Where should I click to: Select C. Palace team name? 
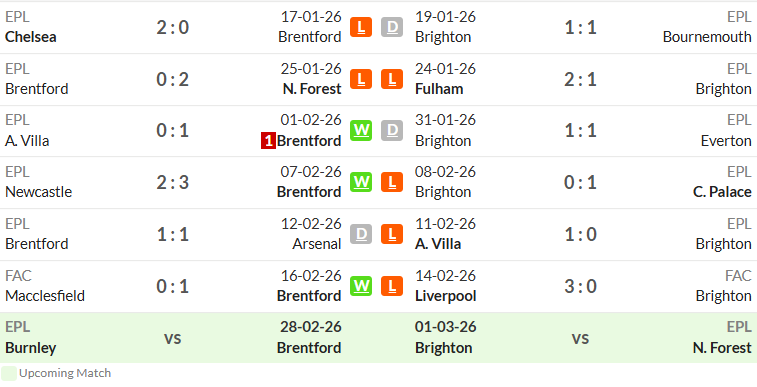click(x=722, y=192)
